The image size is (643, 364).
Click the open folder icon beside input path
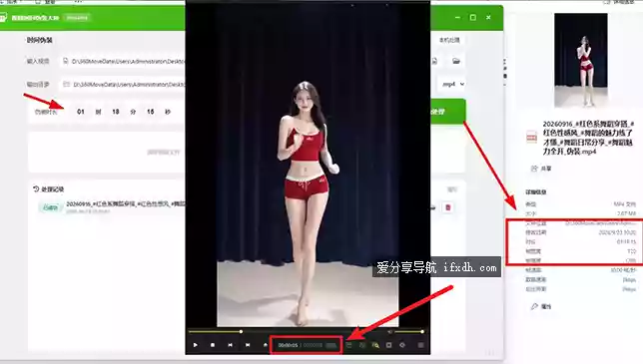(456, 61)
